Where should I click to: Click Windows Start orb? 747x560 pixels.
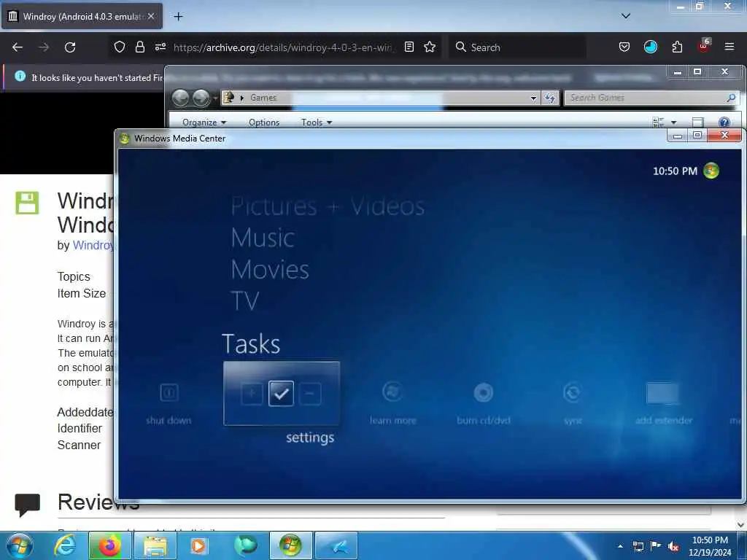[20, 545]
